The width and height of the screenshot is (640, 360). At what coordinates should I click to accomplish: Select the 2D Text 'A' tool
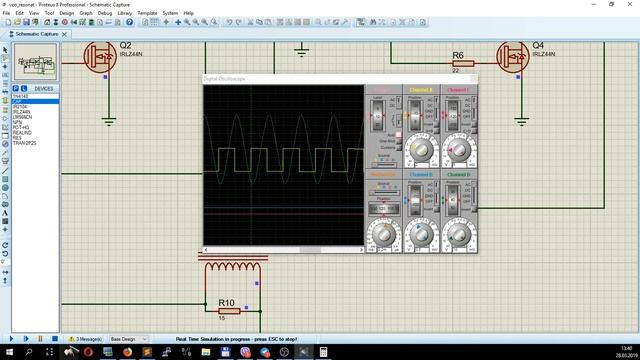tap(5, 213)
